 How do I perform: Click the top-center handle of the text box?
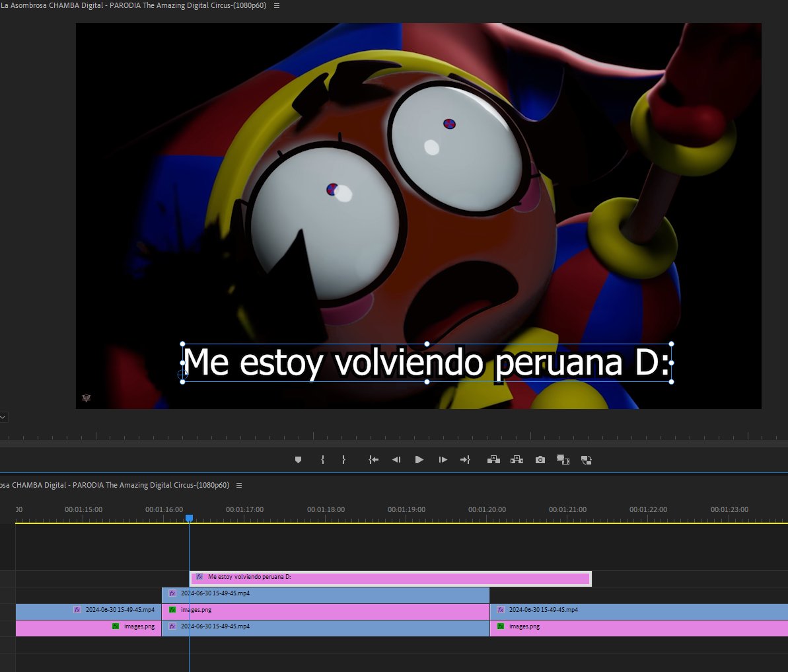click(427, 344)
